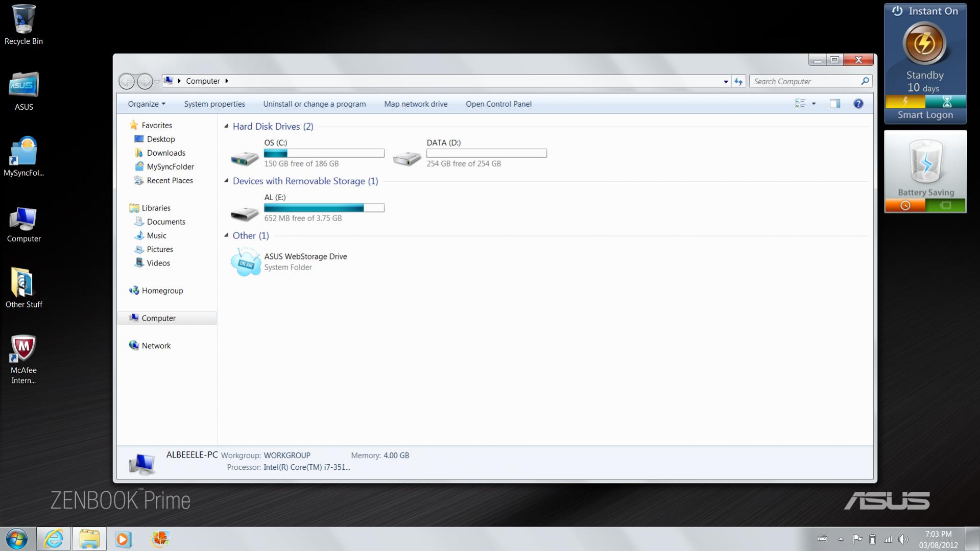980x551 pixels.
Task: Open the view options dropdown arrow
Action: pyautogui.click(x=814, y=104)
